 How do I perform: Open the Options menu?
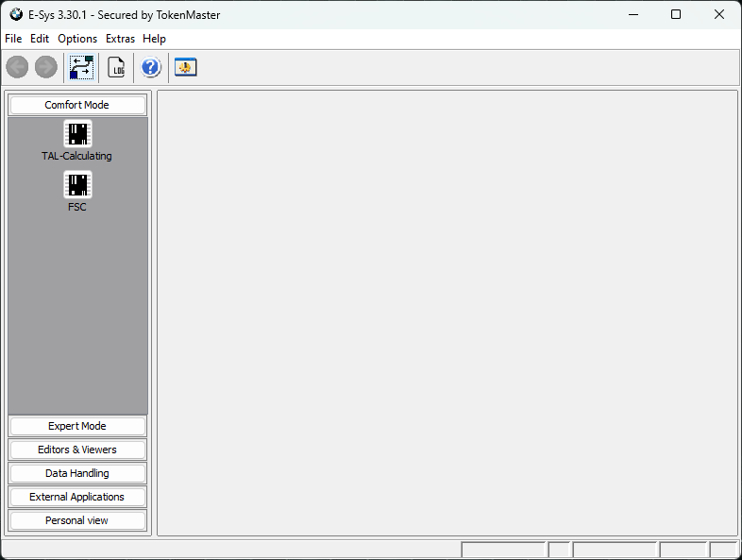click(77, 39)
